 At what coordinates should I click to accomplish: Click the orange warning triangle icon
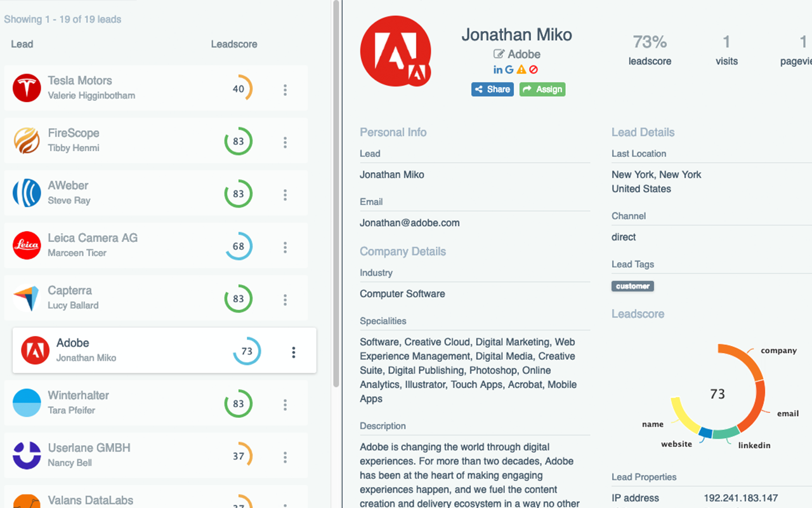(521, 70)
